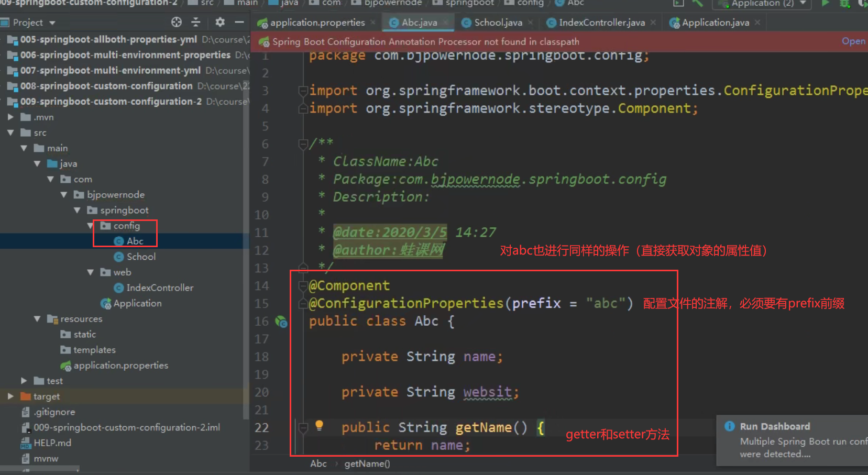
Task: Select the 007-springboot-multi-environment-yml project
Action: 110,71
